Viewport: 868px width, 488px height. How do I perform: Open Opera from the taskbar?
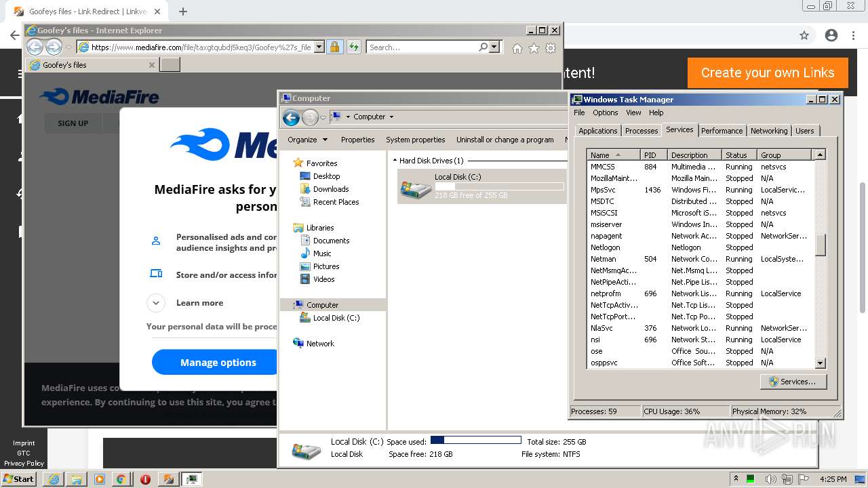pos(145,479)
